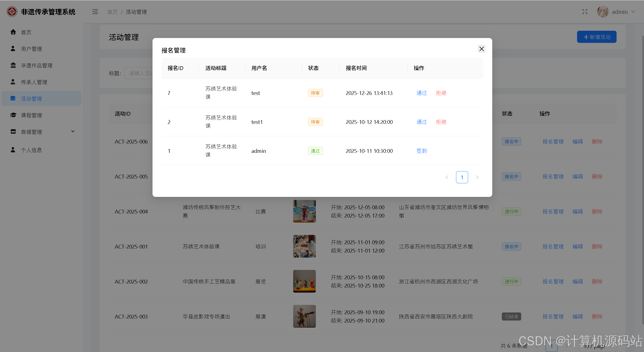Screen dimensions: 644x352
Task: Click the 非遗作品管理 museum icon
Action: point(13,65)
